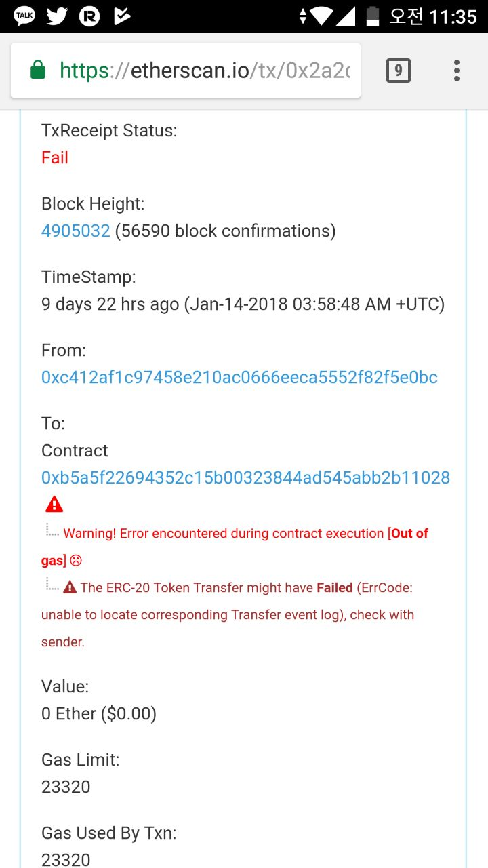This screenshot has height=868, width=488.
Task: Tap the green padlock site security icon
Action: coord(39,70)
